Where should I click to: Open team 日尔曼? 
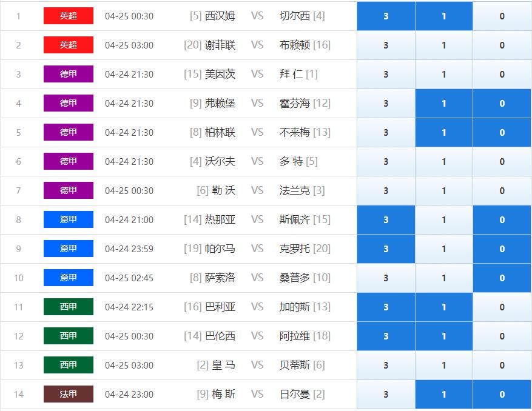tap(294, 395)
